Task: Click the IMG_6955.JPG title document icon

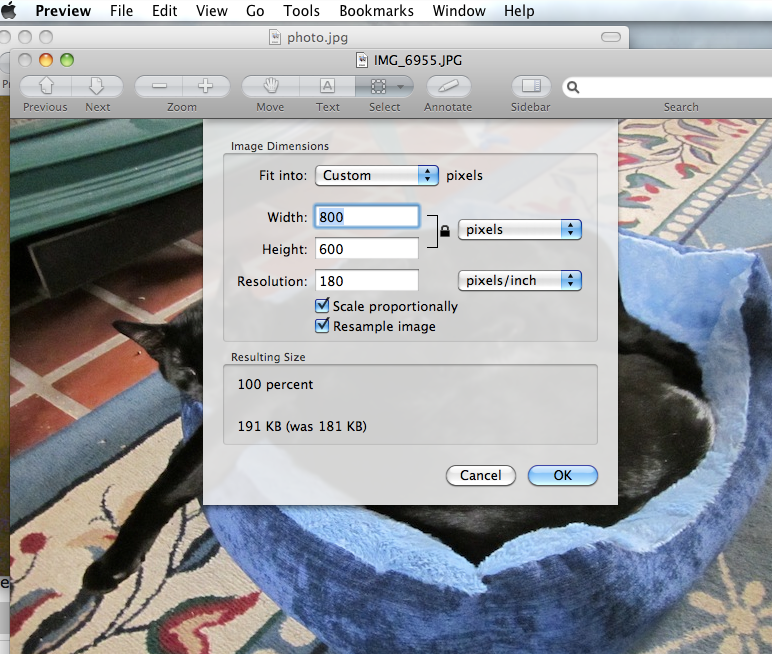Action: [362, 60]
